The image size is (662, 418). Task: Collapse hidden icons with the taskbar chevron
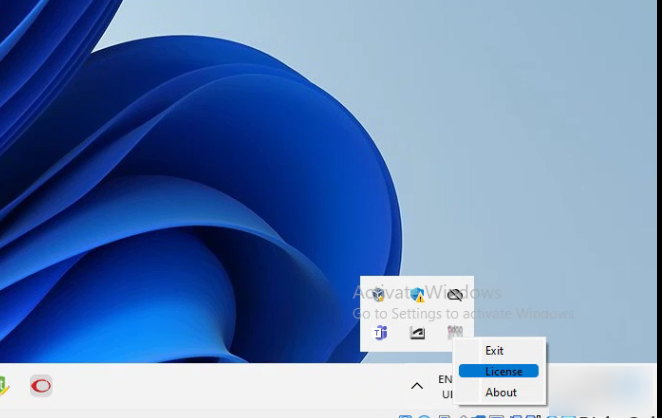click(x=417, y=385)
